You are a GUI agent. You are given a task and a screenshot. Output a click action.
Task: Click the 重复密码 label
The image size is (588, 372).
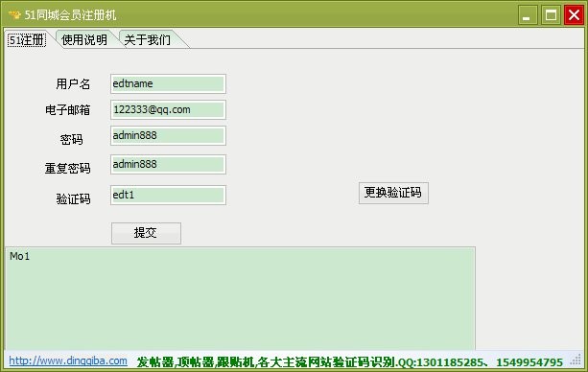click(67, 168)
